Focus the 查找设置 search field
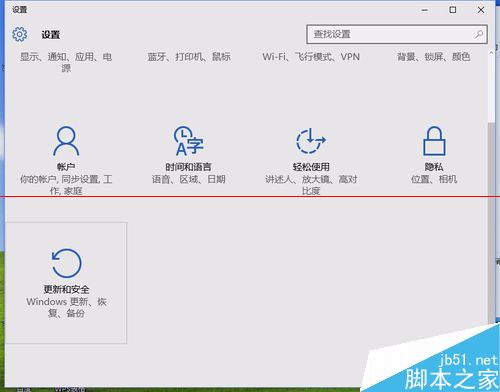This screenshot has width=500, height=392. [x=397, y=34]
